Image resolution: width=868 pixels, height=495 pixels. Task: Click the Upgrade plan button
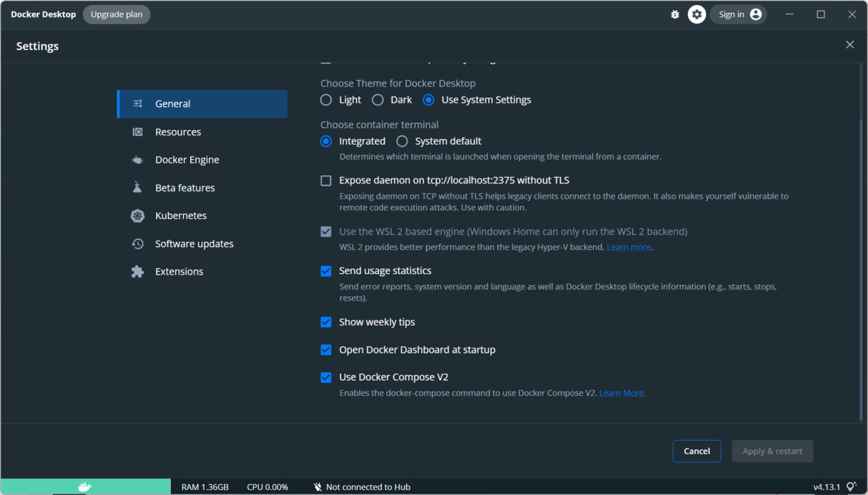click(116, 14)
